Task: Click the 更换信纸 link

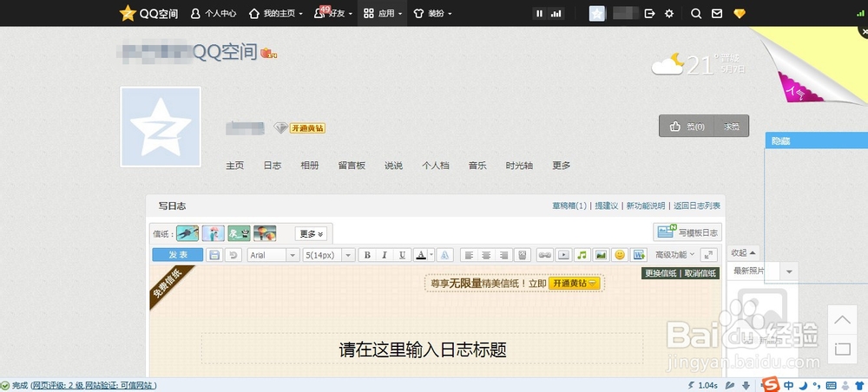Action: [x=661, y=273]
